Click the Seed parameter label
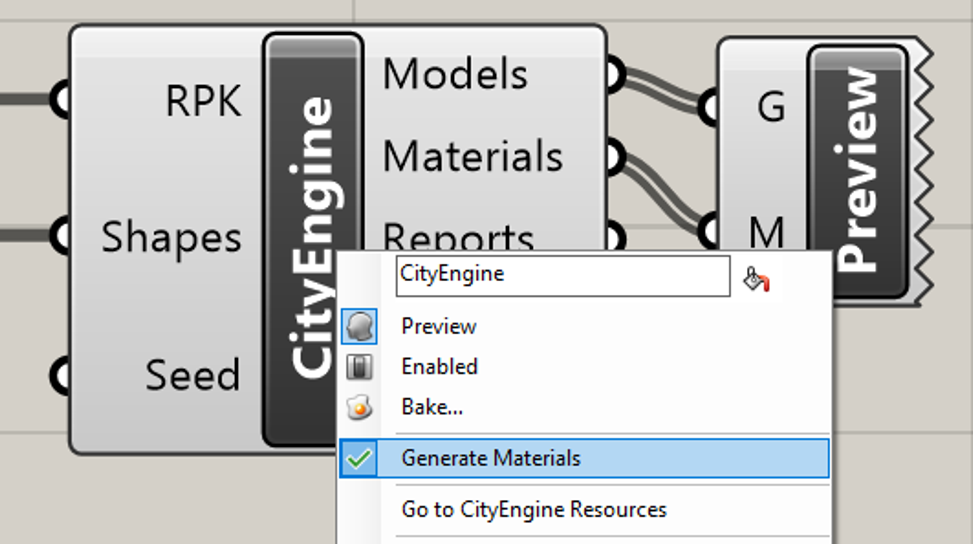 tap(192, 375)
